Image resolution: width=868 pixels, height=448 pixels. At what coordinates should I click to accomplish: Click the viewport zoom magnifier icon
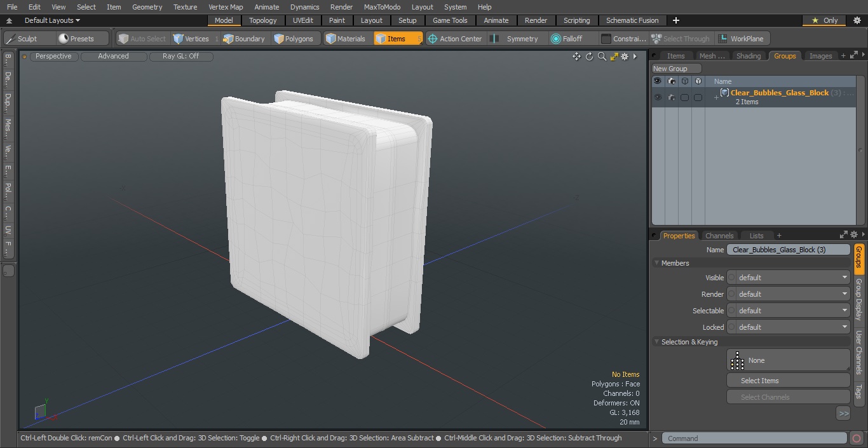click(602, 57)
